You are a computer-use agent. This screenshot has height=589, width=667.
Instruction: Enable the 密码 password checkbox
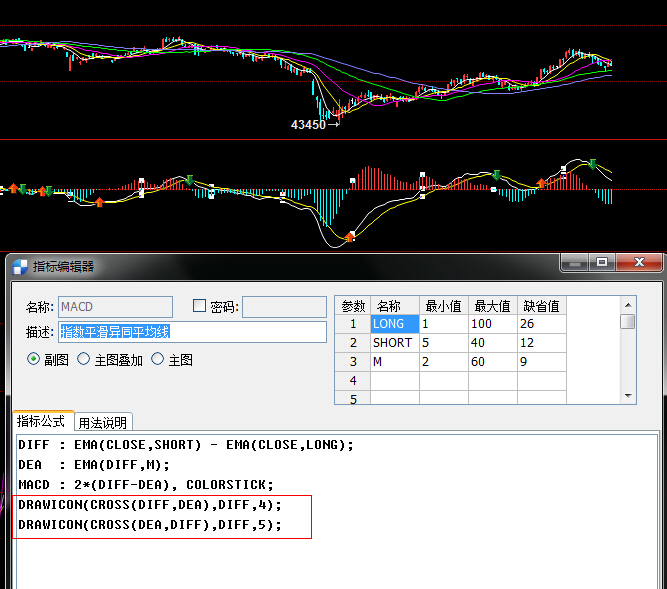point(199,307)
